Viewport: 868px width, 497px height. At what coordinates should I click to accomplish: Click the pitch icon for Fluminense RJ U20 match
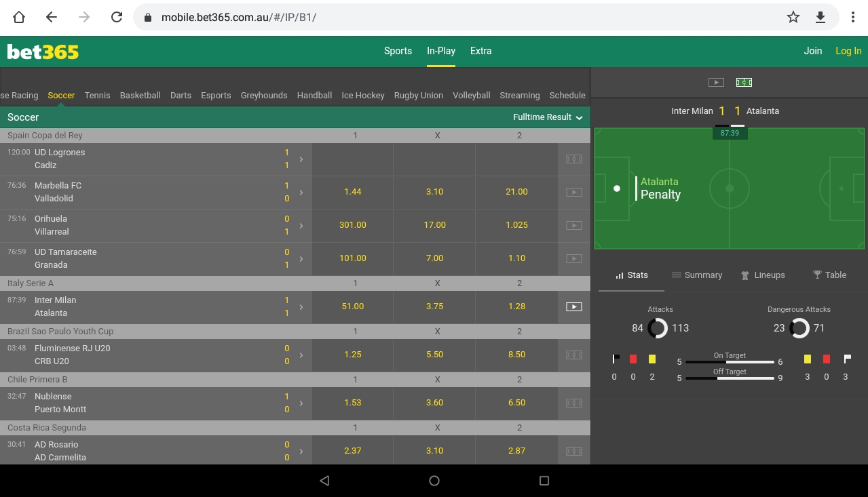[574, 355]
